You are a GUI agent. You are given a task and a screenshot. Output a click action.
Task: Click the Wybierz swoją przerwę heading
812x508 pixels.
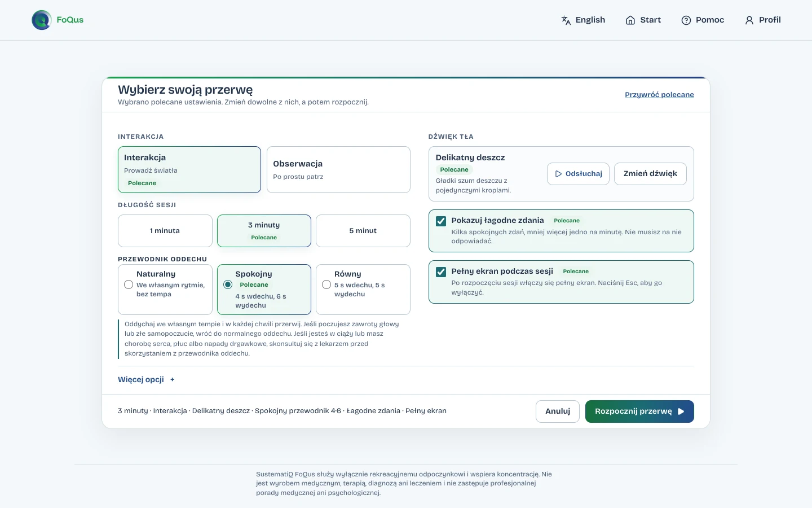pos(186,90)
